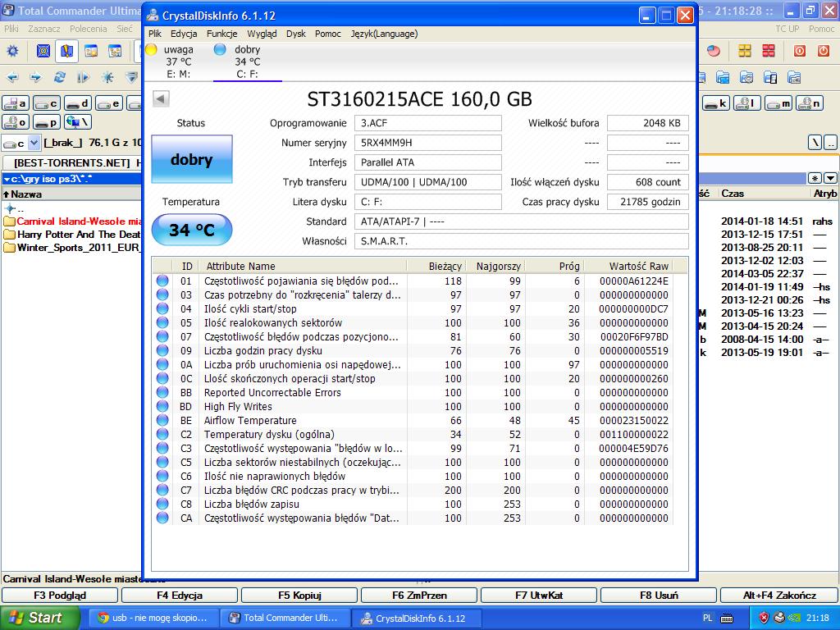840x630 pixels.
Task: Select the Airflow Temperature attribute row
Action: 413,421
